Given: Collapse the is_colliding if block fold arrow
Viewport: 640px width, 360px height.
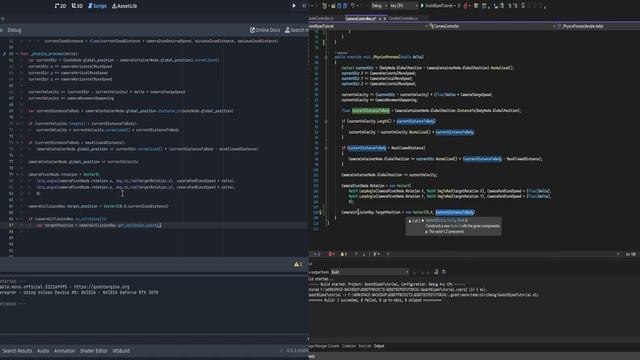Looking at the screenshot, I should pyautogui.click(x=18, y=219).
